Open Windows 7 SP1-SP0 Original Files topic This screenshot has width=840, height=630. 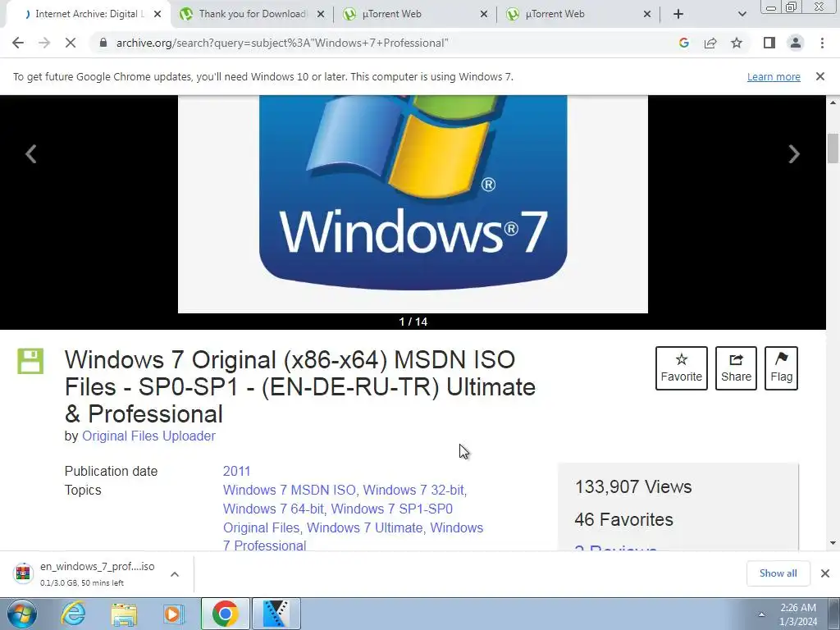338,518
